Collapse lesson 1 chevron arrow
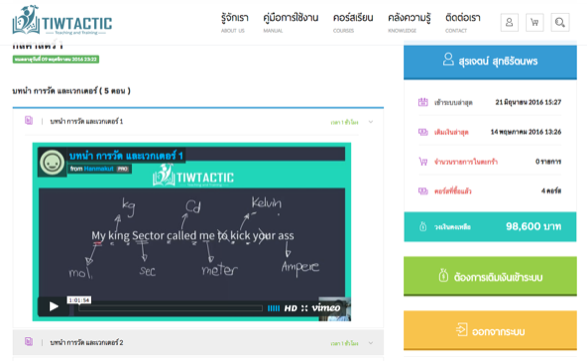 371,122
